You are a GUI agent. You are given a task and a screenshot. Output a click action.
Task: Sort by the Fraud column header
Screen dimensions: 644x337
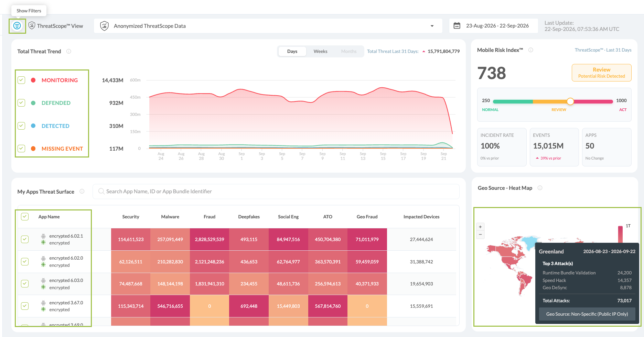tap(210, 217)
